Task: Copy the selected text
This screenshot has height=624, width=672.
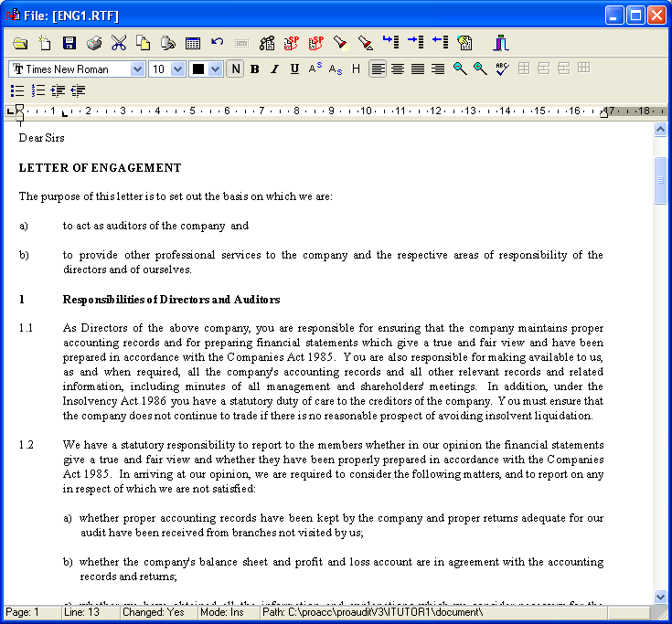Action: pyautogui.click(x=144, y=43)
